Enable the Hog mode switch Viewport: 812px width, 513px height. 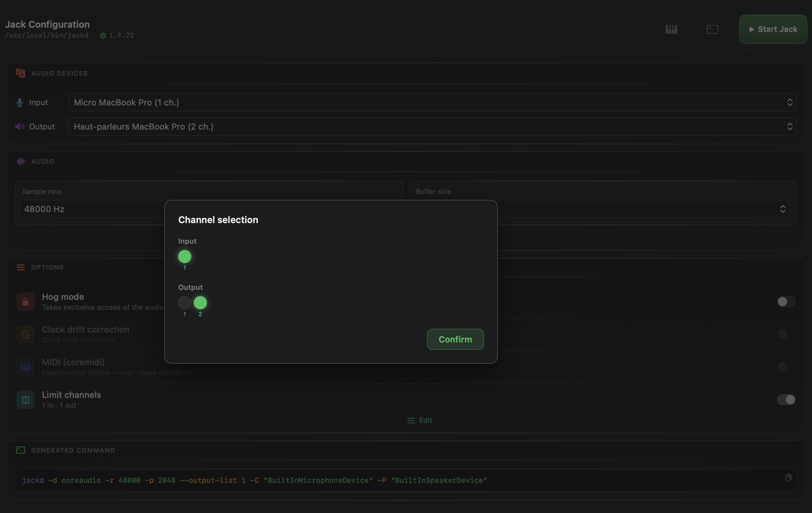coord(786,302)
